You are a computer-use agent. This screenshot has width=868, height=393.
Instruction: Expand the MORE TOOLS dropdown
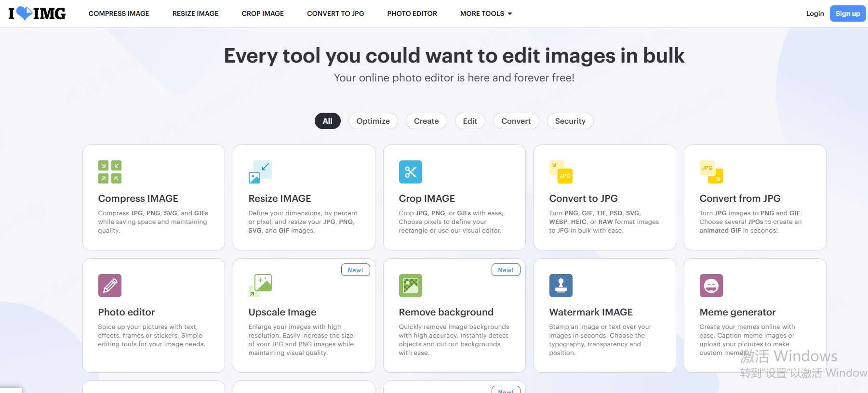tap(486, 13)
